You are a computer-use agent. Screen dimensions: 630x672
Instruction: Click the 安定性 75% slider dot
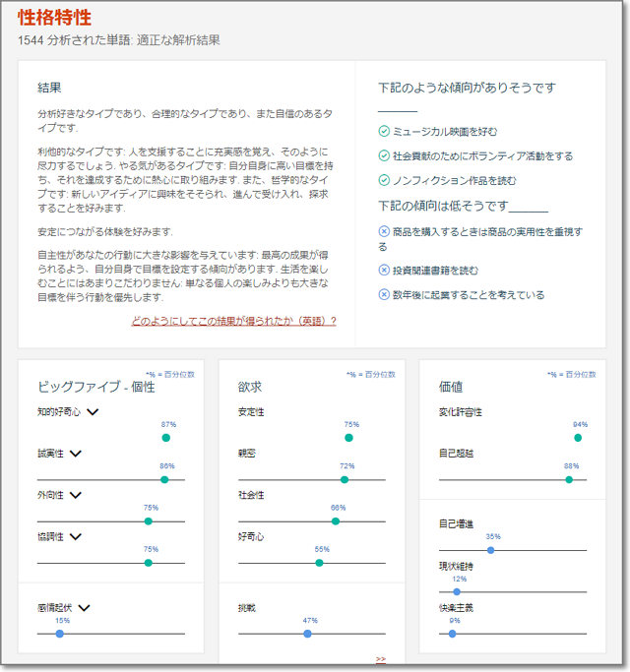coord(349,437)
